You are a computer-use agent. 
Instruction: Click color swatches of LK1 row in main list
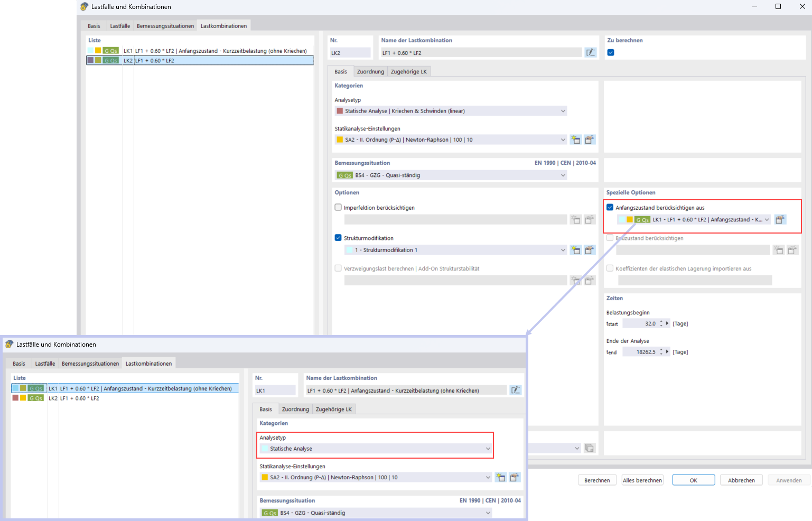[94, 51]
